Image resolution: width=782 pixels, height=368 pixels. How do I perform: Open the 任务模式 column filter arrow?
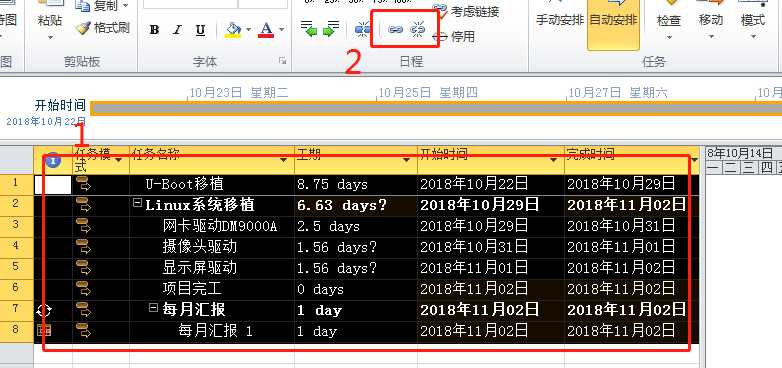click(x=119, y=160)
